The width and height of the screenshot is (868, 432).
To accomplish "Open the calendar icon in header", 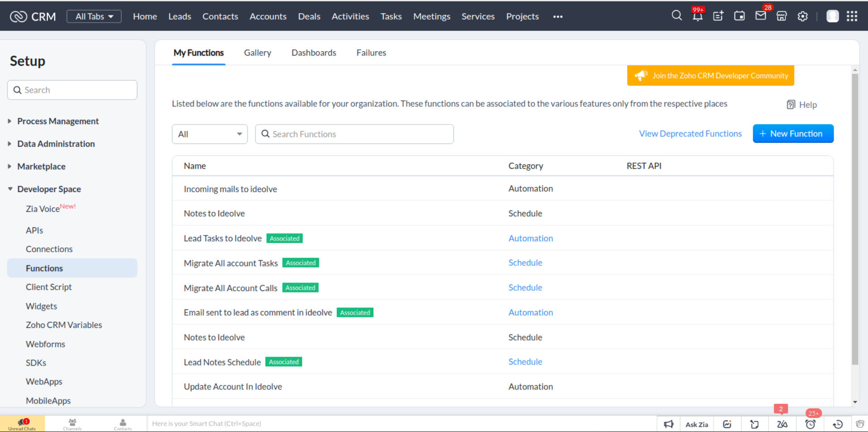I will tap(739, 16).
